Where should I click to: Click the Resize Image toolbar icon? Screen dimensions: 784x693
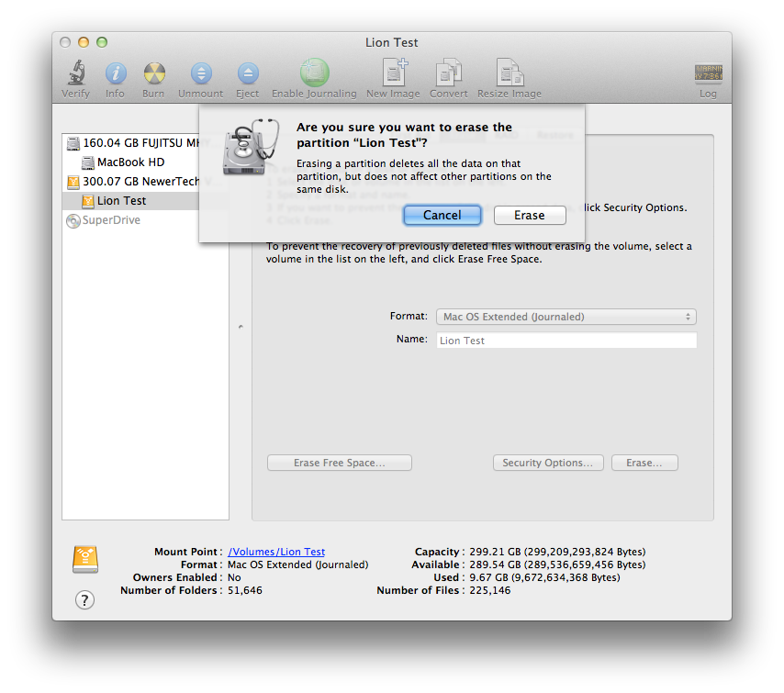tap(510, 73)
